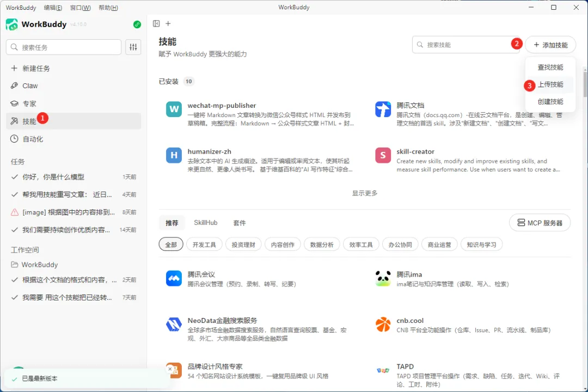Open 自动化 in the sidebar
The width and height of the screenshot is (588, 392).
pyautogui.click(x=73, y=139)
